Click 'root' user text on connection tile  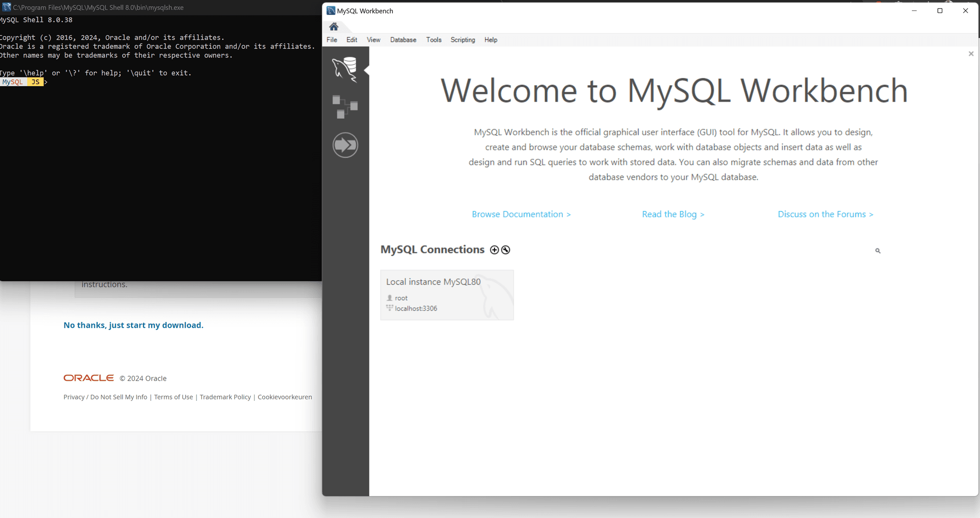pyautogui.click(x=401, y=298)
